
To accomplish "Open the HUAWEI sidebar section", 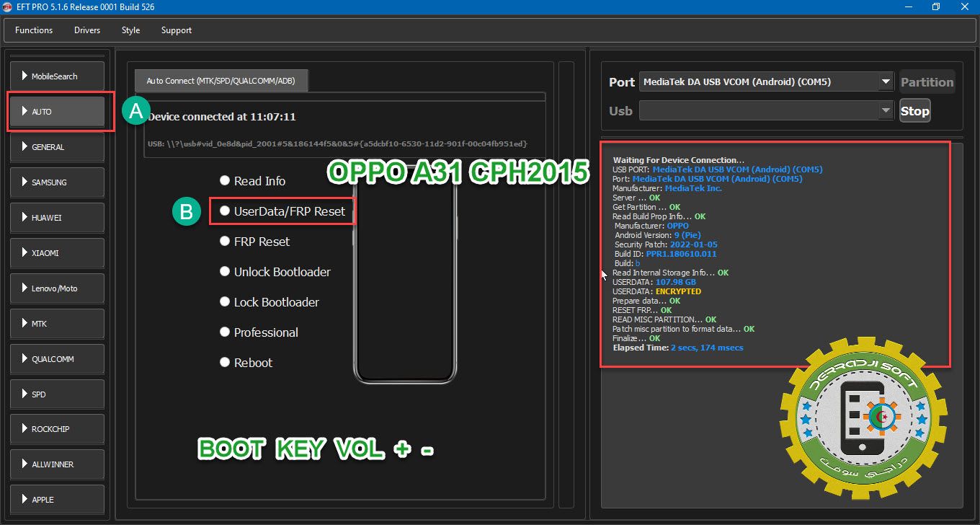I will (x=58, y=217).
